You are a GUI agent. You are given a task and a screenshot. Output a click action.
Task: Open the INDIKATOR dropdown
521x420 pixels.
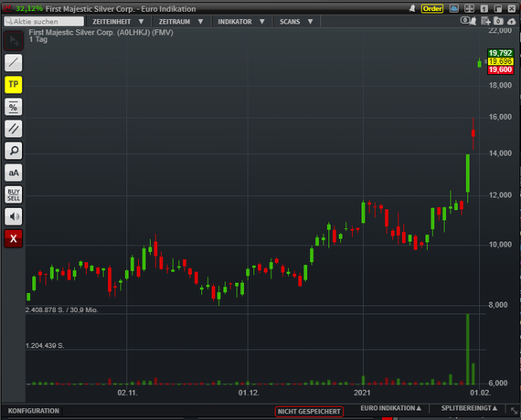[241, 22]
